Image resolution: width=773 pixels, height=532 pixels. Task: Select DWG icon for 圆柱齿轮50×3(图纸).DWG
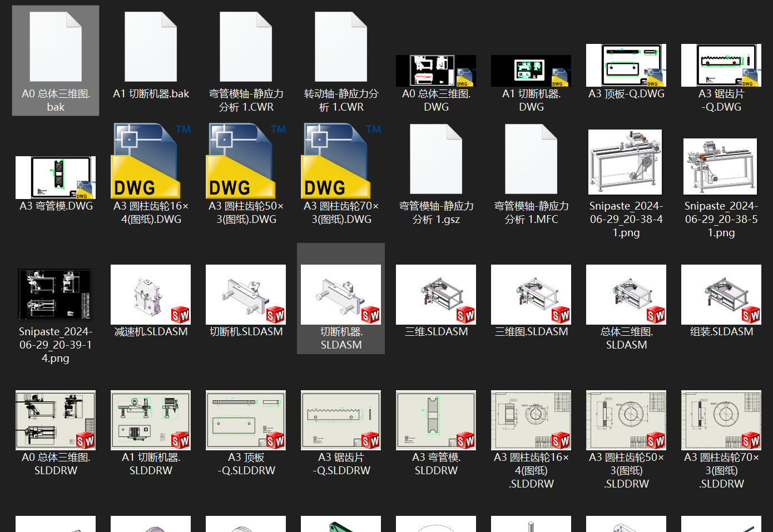(246, 161)
